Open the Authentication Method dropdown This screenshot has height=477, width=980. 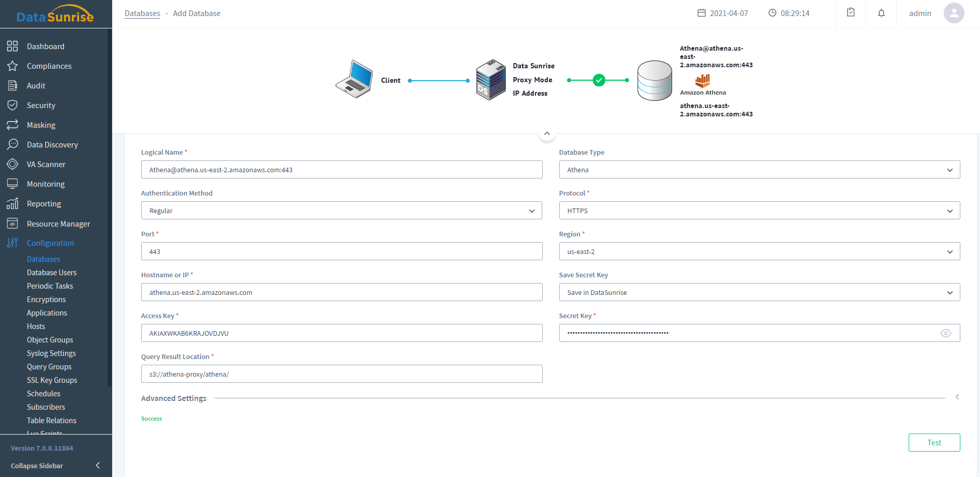[x=341, y=211]
